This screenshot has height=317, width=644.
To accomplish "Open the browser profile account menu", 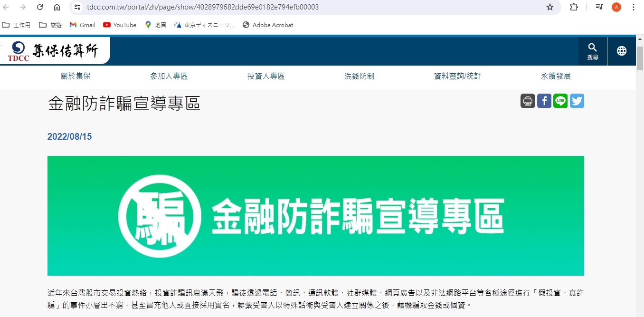I will (x=616, y=8).
